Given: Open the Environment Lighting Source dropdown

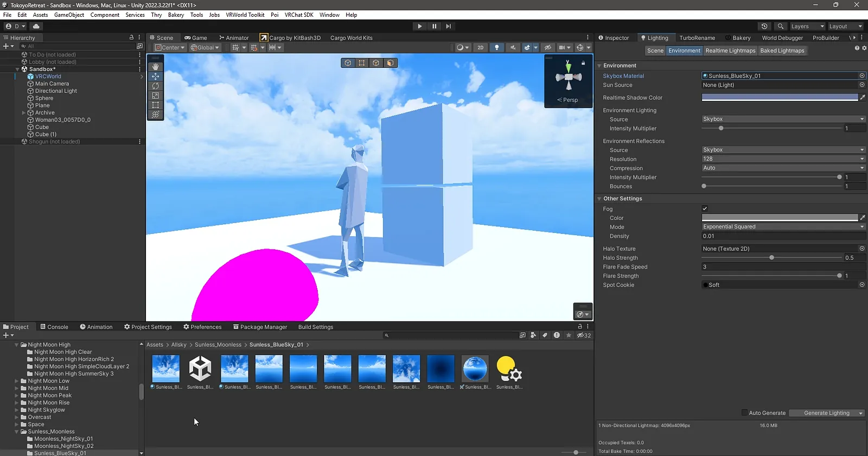Looking at the screenshot, I should 783,119.
